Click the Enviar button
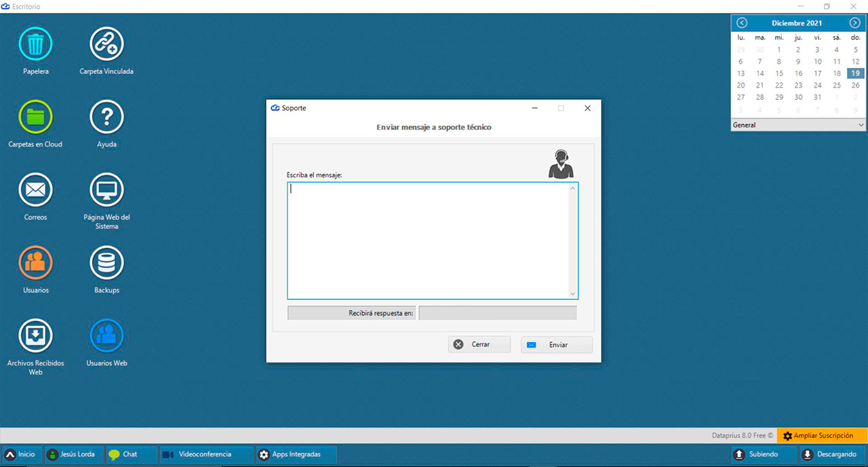Viewport: 868px width, 467px height. 556,345
